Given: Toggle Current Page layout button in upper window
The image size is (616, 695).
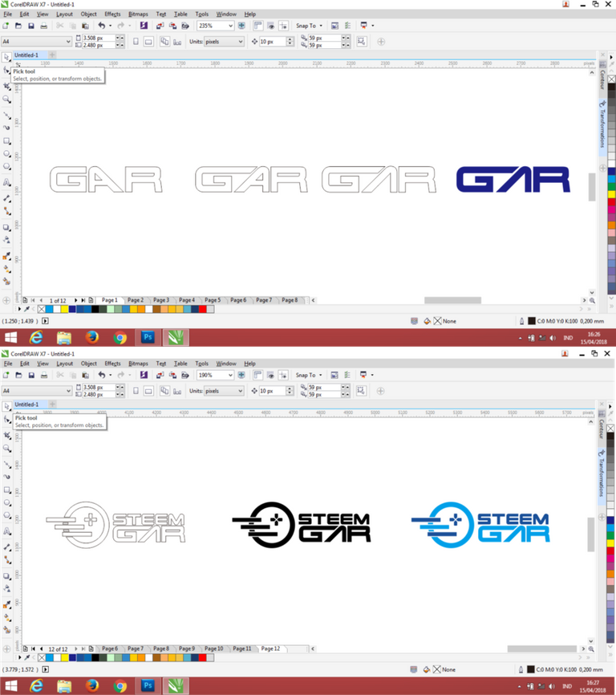Looking at the screenshot, I should [177, 42].
